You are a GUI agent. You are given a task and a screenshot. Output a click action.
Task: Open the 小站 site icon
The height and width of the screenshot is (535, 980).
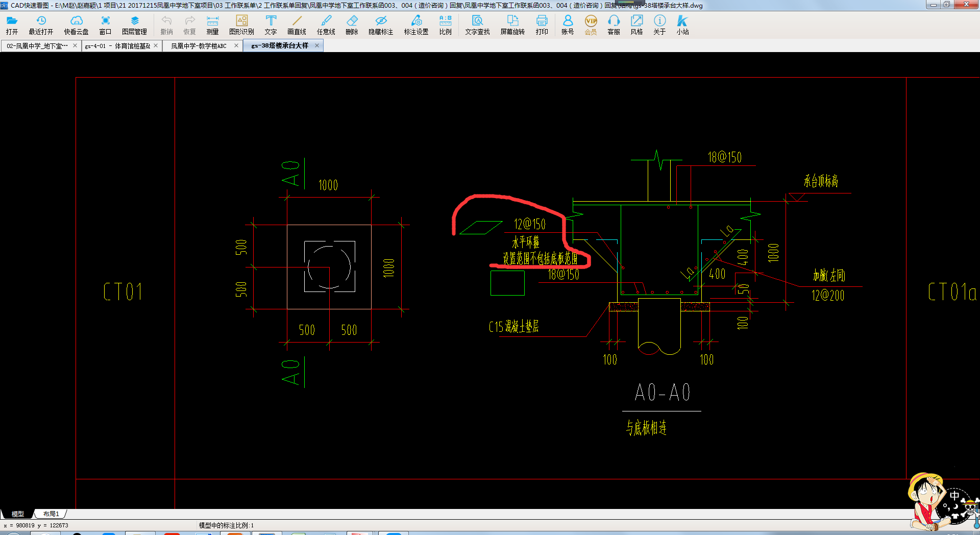pyautogui.click(x=682, y=25)
